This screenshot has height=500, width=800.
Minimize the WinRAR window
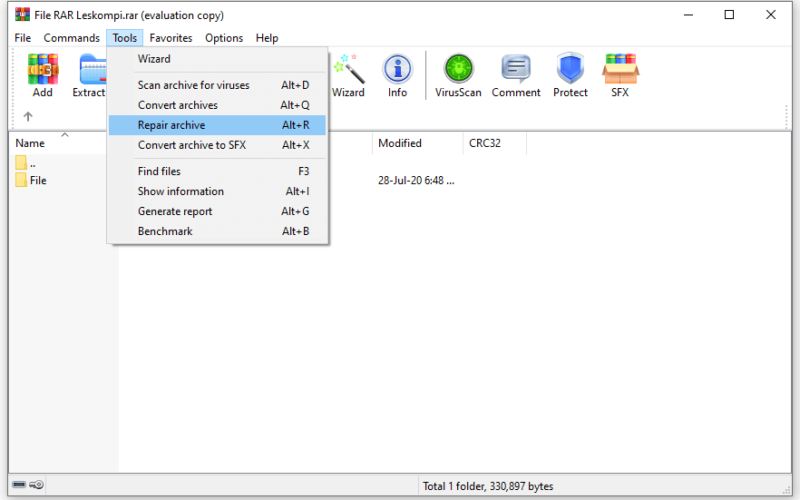pos(688,15)
